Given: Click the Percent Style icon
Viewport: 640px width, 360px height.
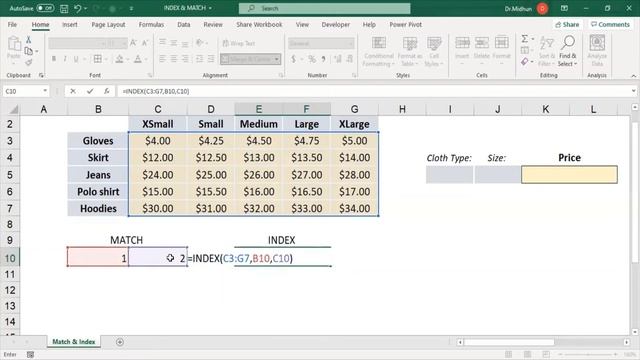Looking at the screenshot, I should (312, 59).
